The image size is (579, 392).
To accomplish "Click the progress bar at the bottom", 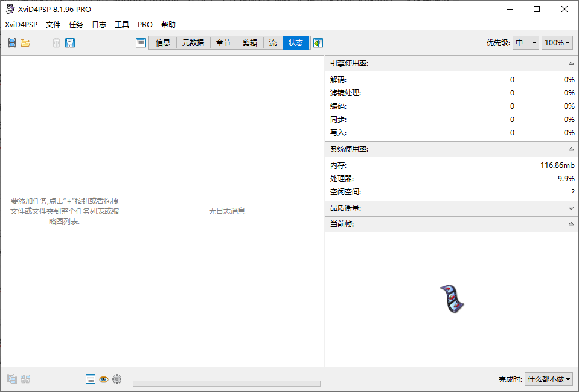I will pyautogui.click(x=226, y=382).
